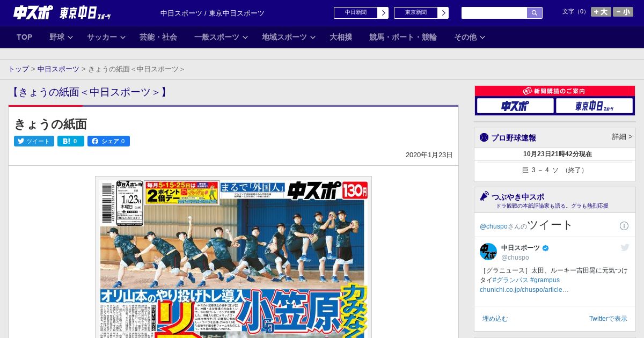Click the 中日スポーツ / 東京中日スポーツ header text

[213, 13]
